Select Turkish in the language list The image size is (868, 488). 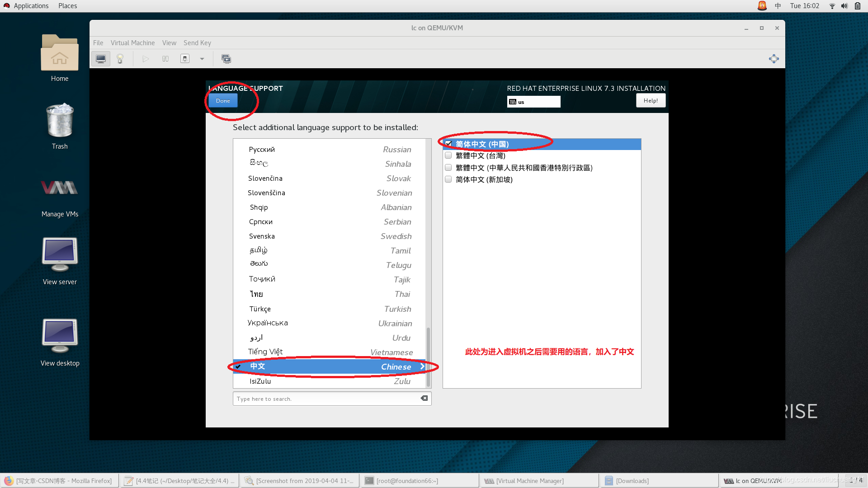(x=330, y=309)
